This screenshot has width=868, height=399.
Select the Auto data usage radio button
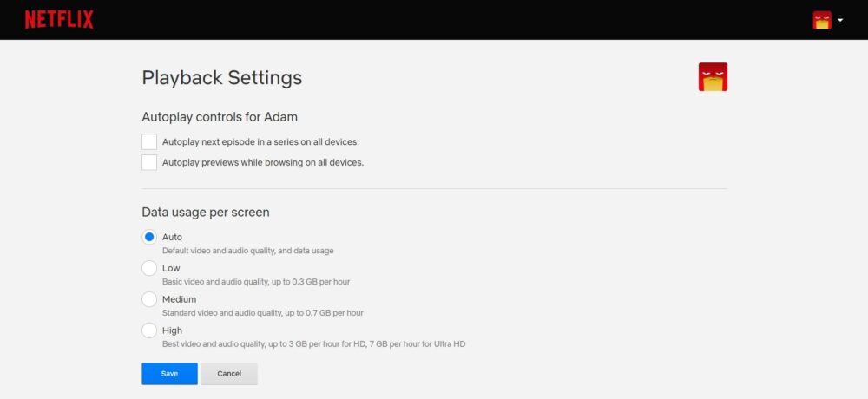pyautogui.click(x=149, y=237)
